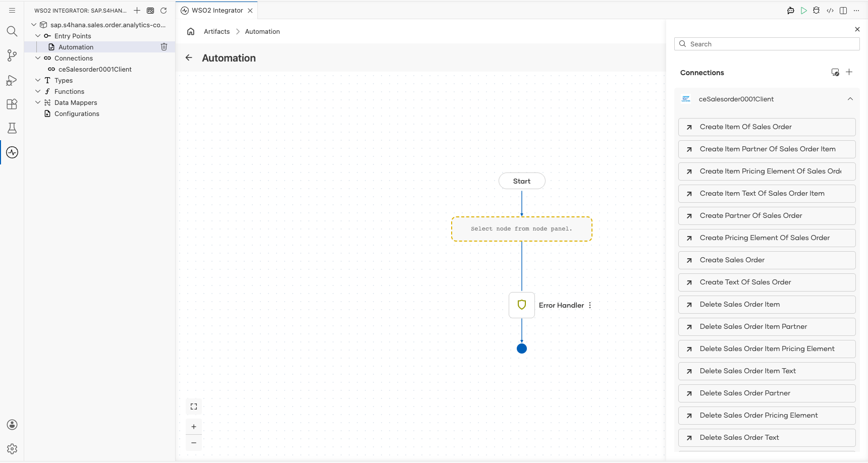Fit the diagram to screen

[194, 407]
